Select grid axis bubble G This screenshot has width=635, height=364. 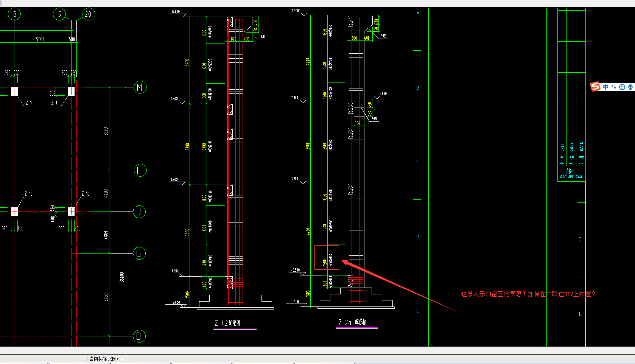(x=140, y=253)
